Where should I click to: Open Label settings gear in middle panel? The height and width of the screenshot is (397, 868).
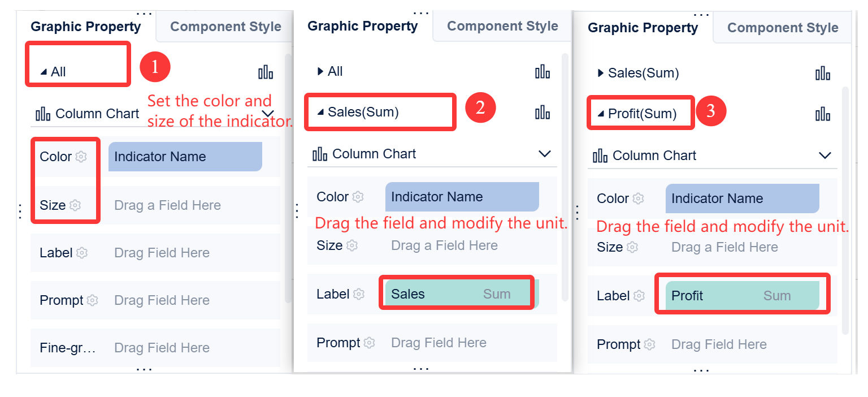click(x=359, y=294)
